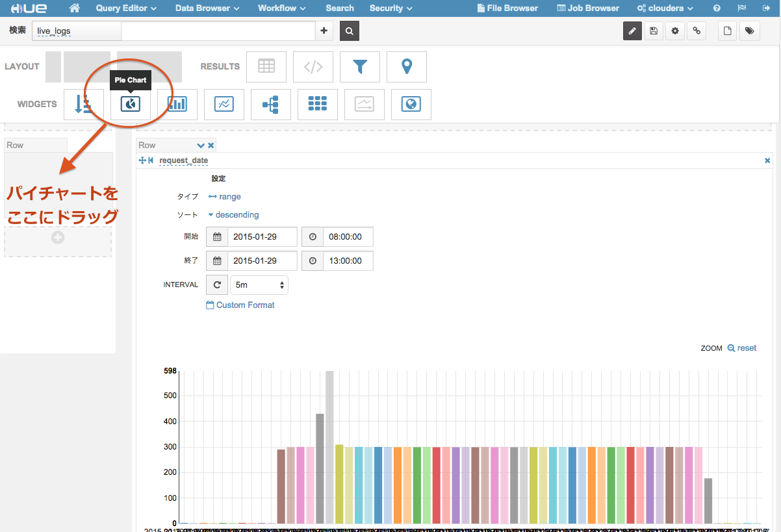Select the line chart widget

click(224, 104)
